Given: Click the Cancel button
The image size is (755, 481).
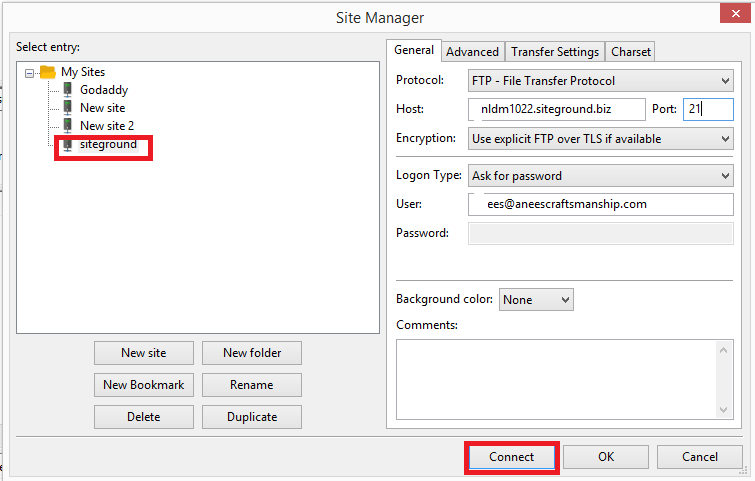Looking at the screenshot, I should coord(700,457).
